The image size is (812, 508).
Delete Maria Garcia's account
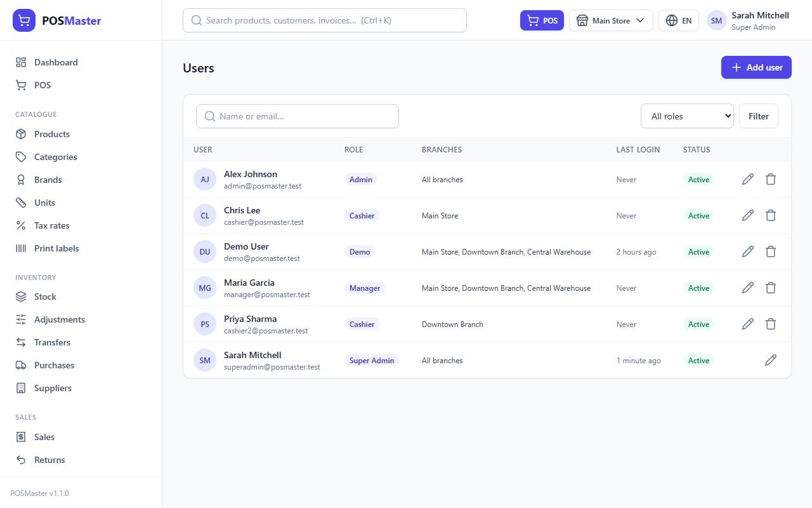click(x=771, y=288)
